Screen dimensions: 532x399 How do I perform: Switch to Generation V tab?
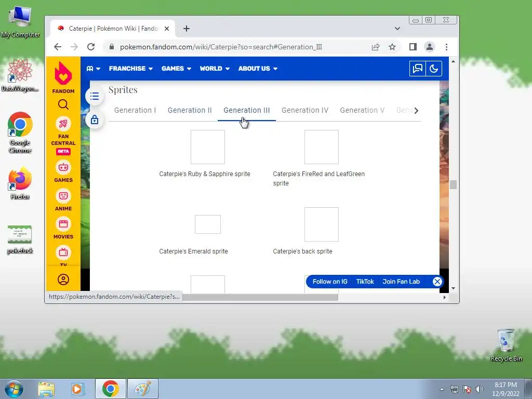tap(362, 110)
